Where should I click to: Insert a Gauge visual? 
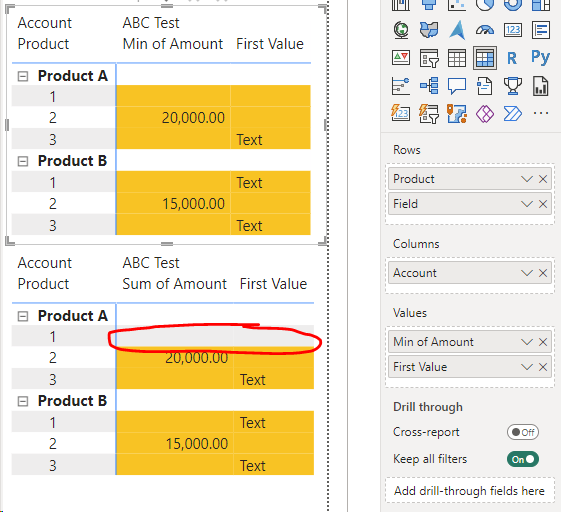pyautogui.click(x=485, y=30)
